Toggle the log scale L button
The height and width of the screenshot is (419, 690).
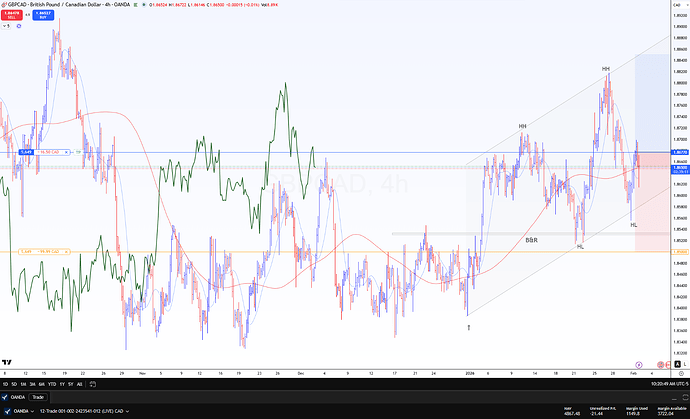pyautogui.click(x=685, y=364)
